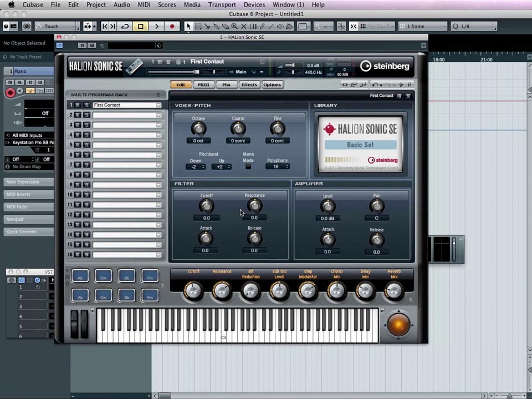532x399 pixels.
Task: Switch to HALion Mix tab
Action: [226, 84]
